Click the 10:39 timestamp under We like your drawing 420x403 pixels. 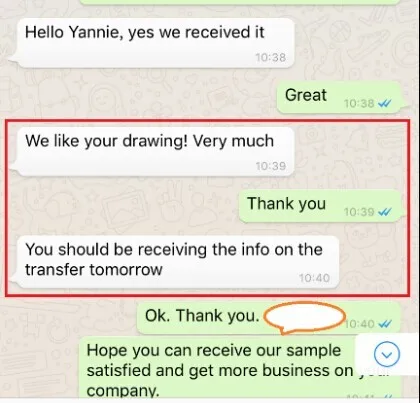[271, 166]
